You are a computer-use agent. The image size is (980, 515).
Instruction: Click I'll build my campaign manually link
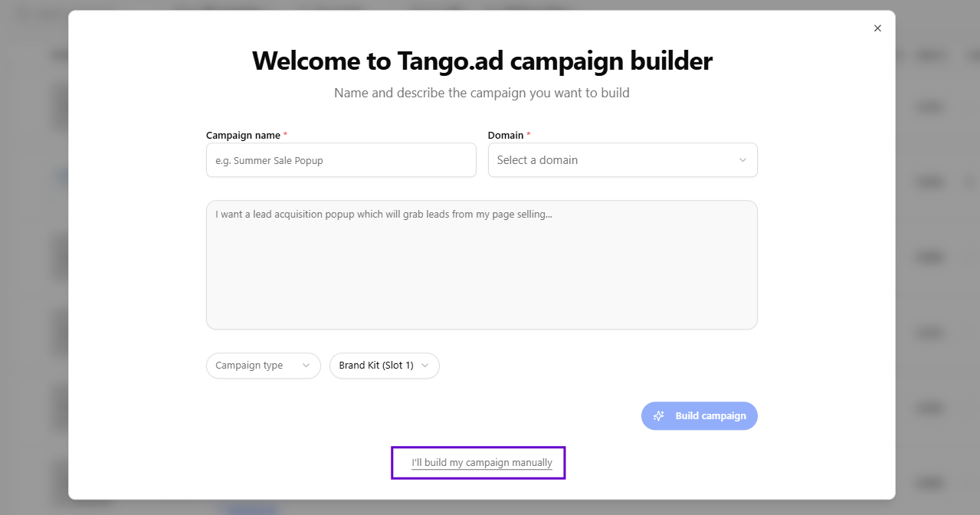coord(482,463)
